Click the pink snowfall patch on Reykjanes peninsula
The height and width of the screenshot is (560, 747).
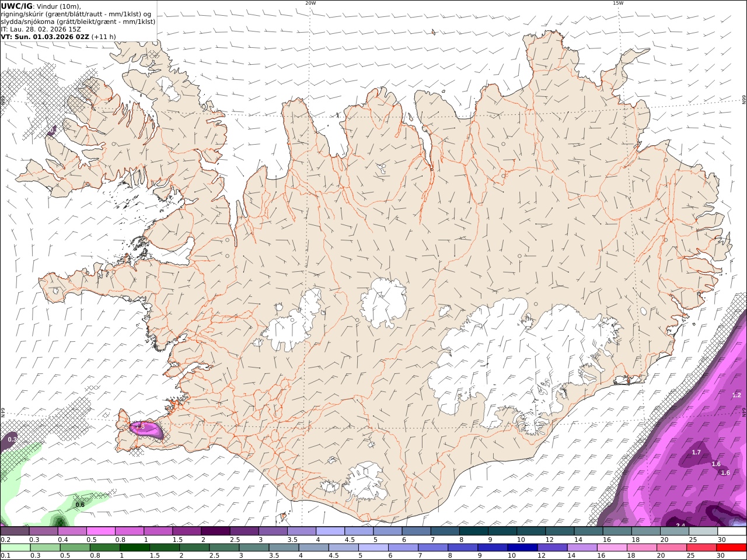coord(146,429)
